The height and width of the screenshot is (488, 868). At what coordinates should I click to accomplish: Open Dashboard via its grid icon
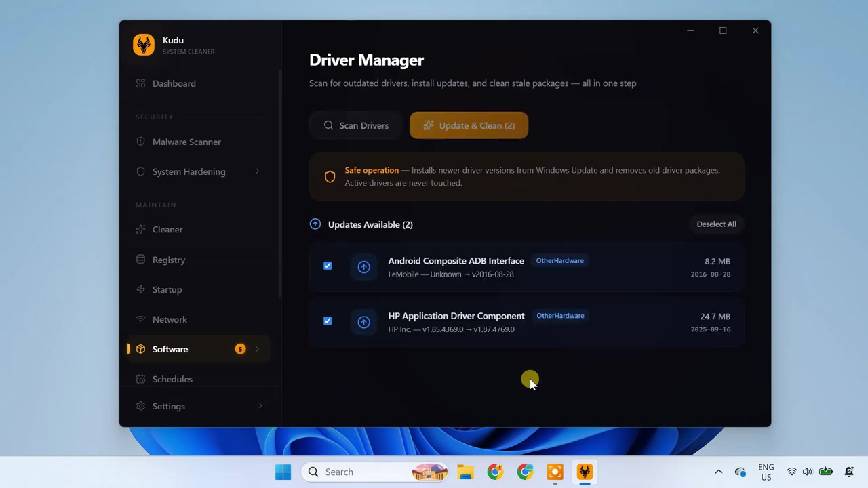(140, 83)
